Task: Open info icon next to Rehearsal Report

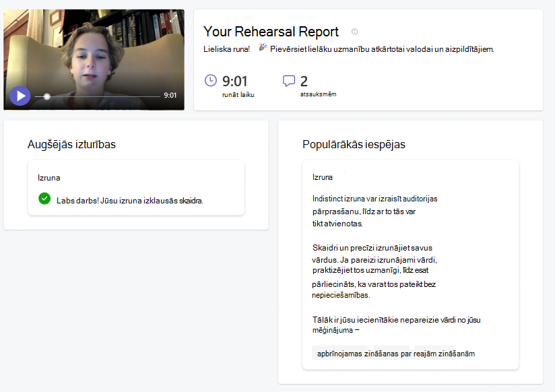Action: coord(354,32)
